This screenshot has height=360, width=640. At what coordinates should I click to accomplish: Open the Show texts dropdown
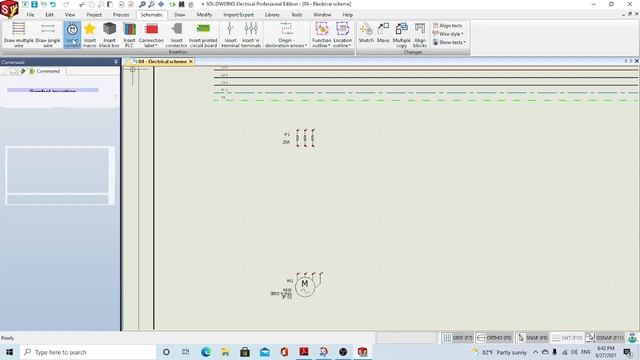449,42
